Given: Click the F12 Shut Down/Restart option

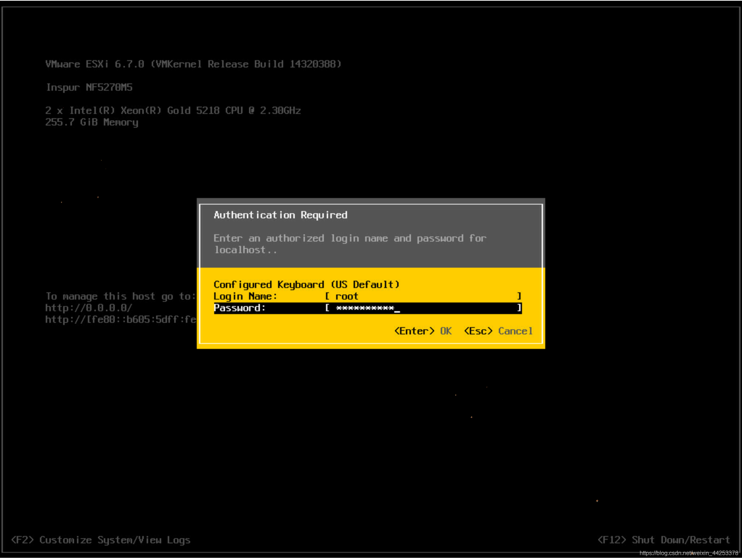Looking at the screenshot, I should coord(664,540).
